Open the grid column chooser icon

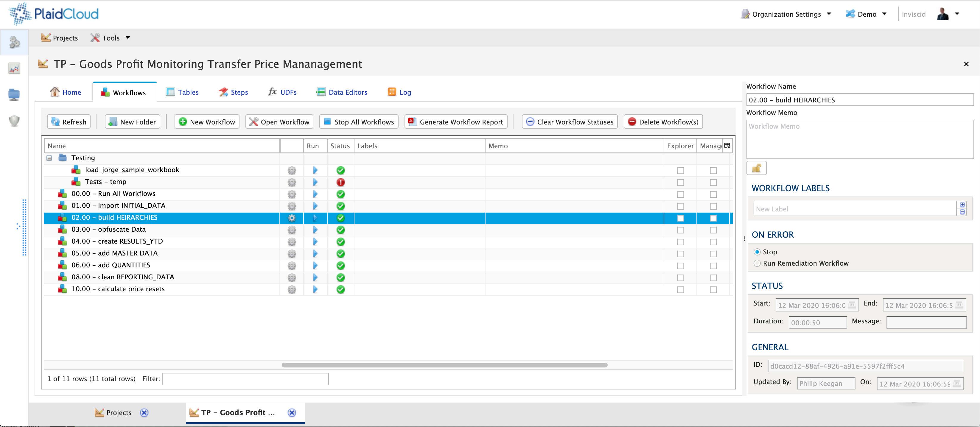[727, 146]
